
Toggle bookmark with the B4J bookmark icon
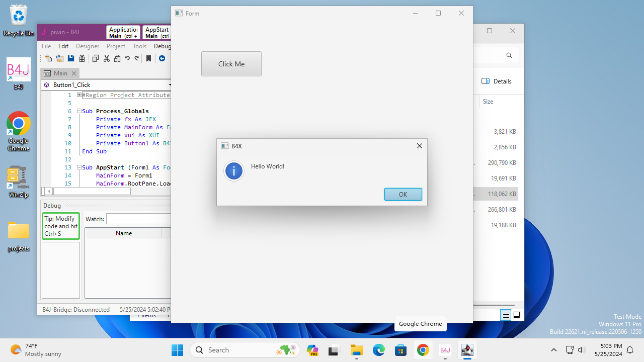[148, 58]
